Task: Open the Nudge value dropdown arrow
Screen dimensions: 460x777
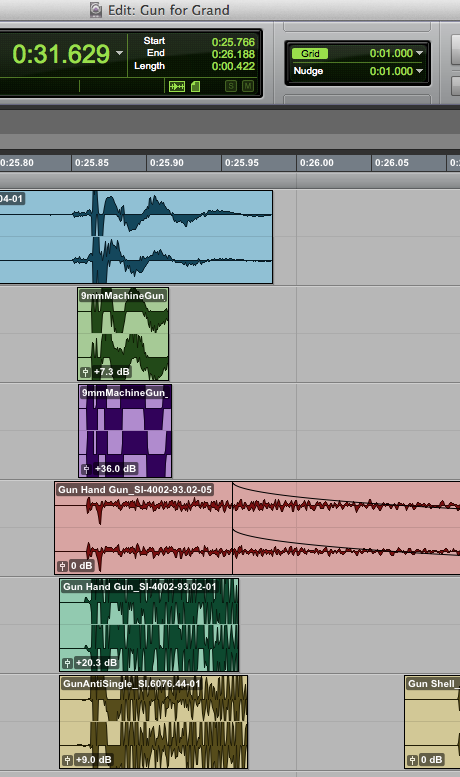Action: pyautogui.click(x=419, y=71)
